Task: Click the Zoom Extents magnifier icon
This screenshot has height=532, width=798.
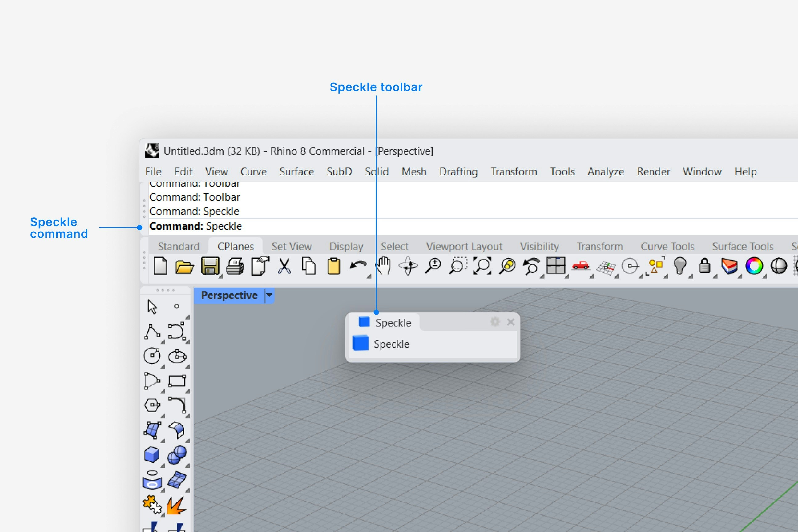Action: pos(482,266)
